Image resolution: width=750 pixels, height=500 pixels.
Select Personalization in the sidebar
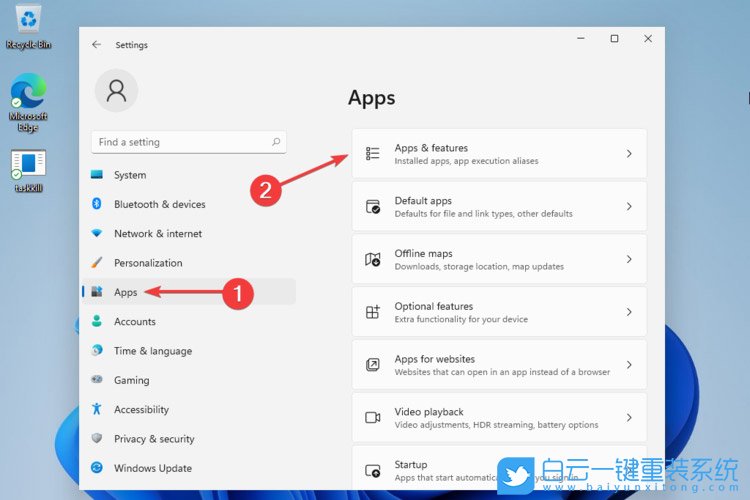148,263
